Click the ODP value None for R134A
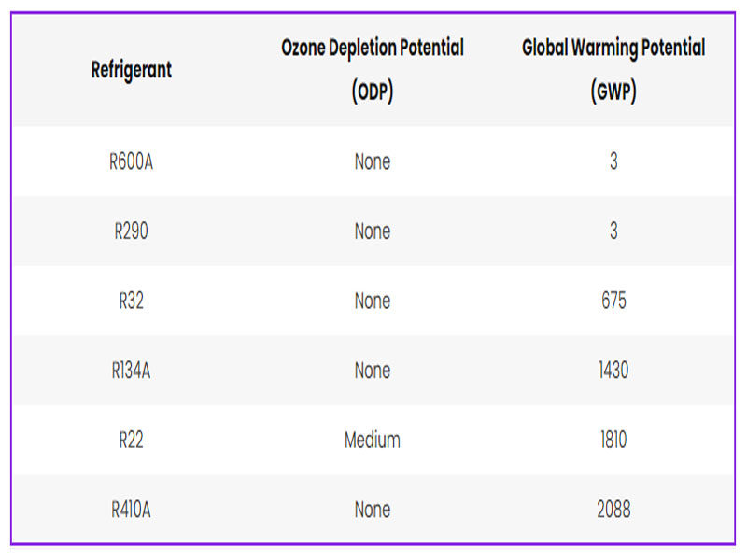The height and width of the screenshot is (560, 747). click(x=372, y=371)
